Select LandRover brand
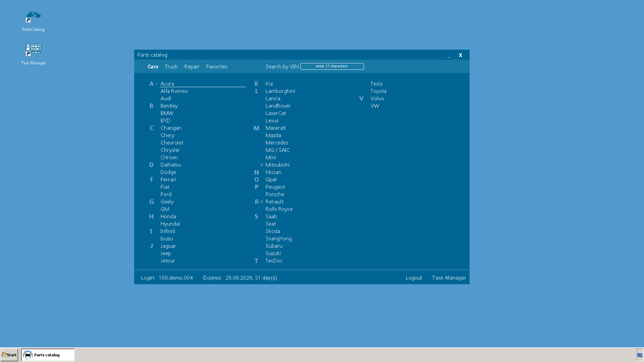 (x=278, y=106)
